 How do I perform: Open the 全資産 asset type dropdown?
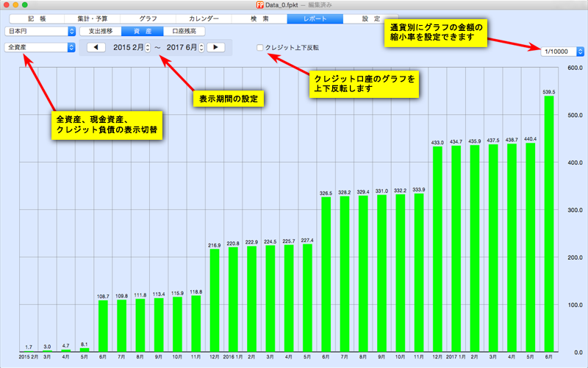click(x=40, y=48)
